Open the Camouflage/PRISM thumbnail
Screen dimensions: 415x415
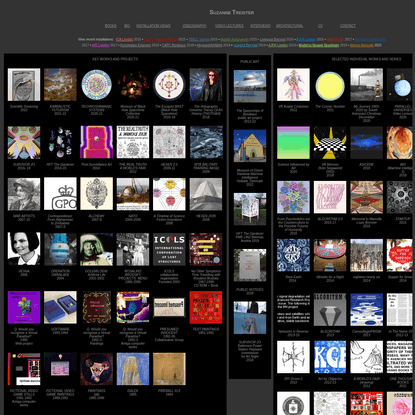(x=367, y=310)
